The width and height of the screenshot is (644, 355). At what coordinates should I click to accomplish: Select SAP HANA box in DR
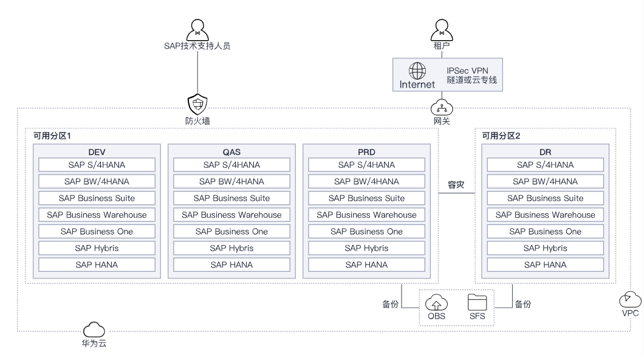point(546,264)
